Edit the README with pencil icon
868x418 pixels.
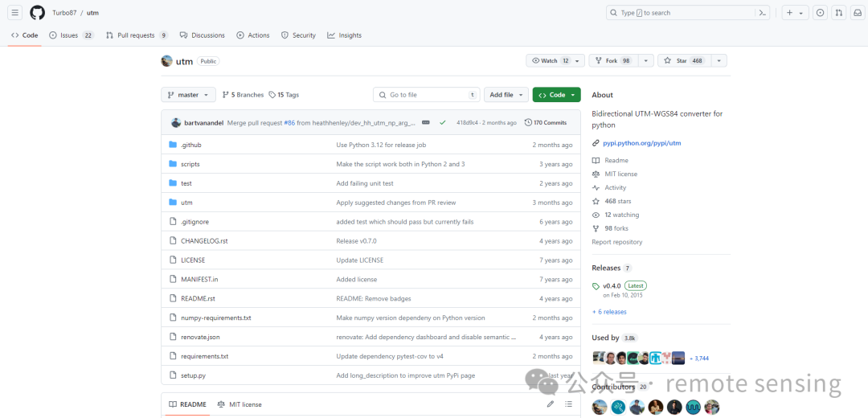[551, 404]
